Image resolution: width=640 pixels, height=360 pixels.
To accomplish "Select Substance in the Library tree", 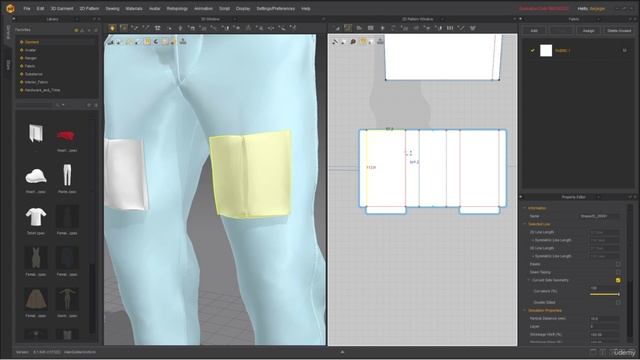I will 33,74.
